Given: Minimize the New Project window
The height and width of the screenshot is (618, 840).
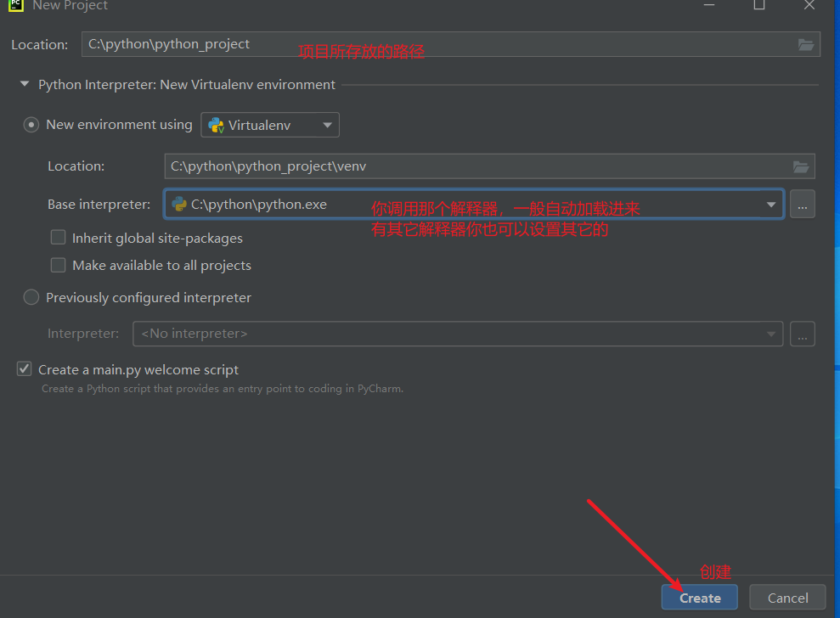Looking at the screenshot, I should (709, 5).
